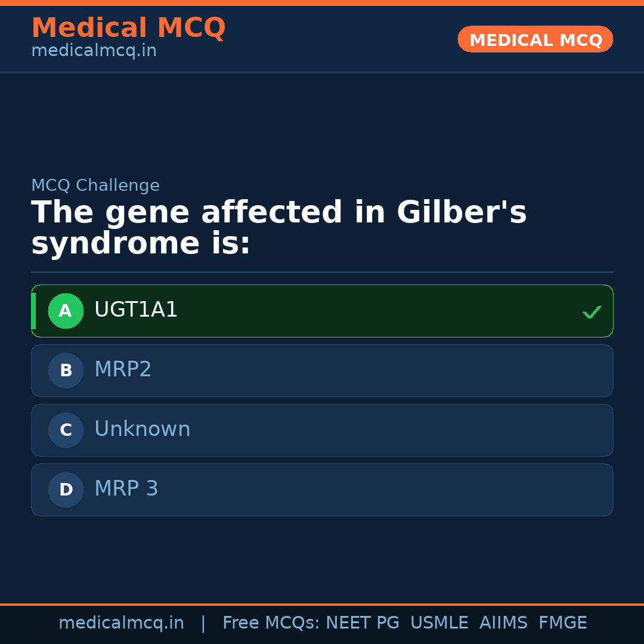Screen dimensions: 644x644
Task: Open medicalmcq.in link below header title
Action: (x=94, y=51)
